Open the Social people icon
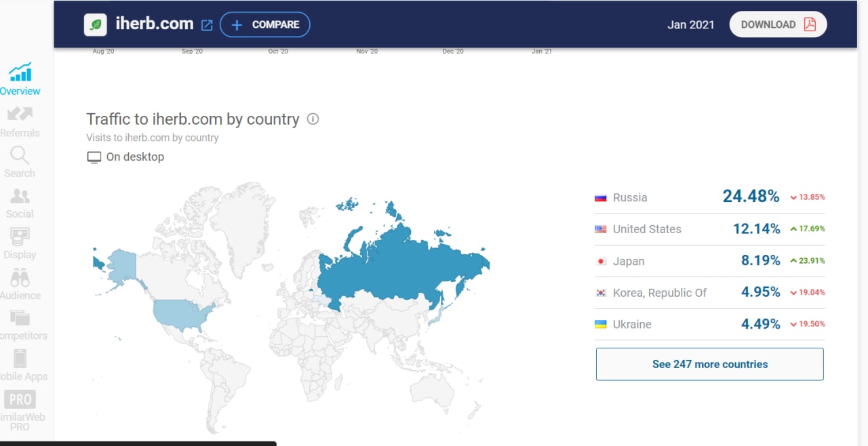This screenshot has height=446, width=868. click(20, 197)
